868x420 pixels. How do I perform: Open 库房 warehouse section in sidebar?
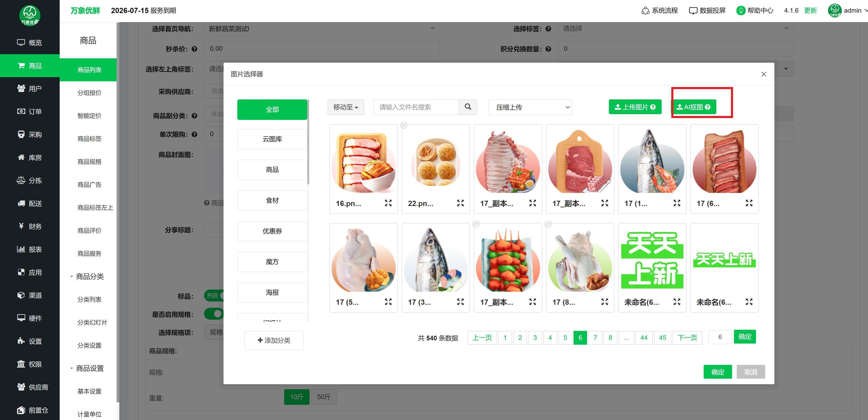[30, 158]
